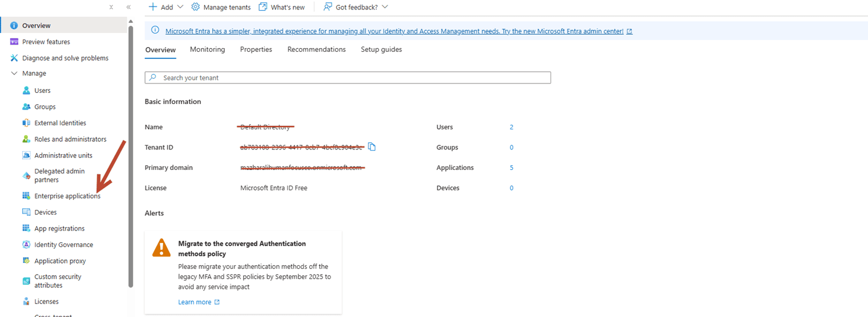This screenshot has height=317, width=868.
Task: Click the Groups icon in sidebar
Action: (x=26, y=107)
